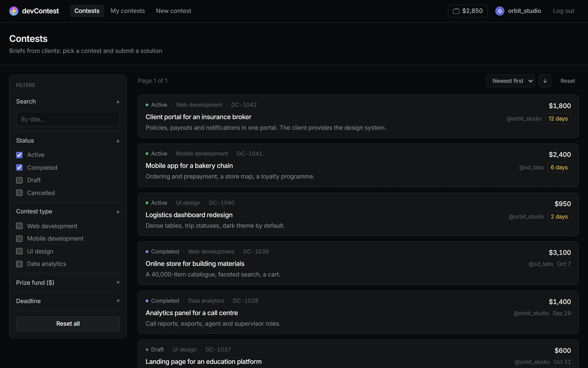Screen dimensions: 588x368
Task: Tick the Data analytics contest type
Action: pyautogui.click(x=19, y=264)
